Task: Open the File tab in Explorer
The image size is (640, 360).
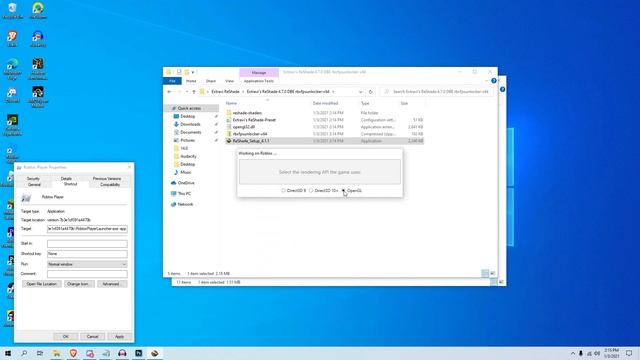Action: click(172, 81)
